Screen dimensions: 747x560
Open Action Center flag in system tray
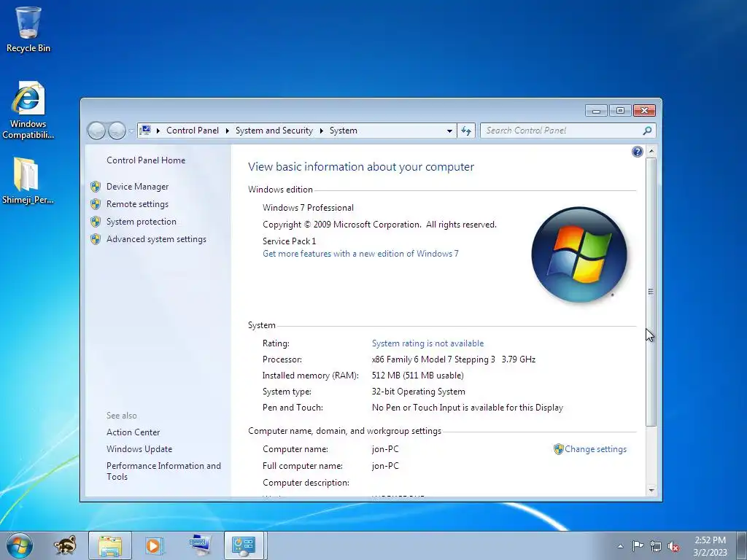point(638,546)
